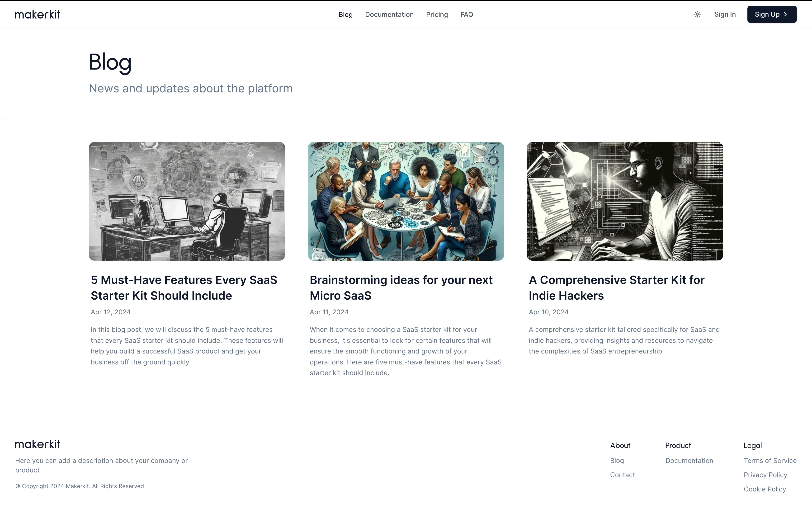Screen dimensions: 812x509
Task: Toggle the light/dark theme sun icon
Action: coord(697,14)
